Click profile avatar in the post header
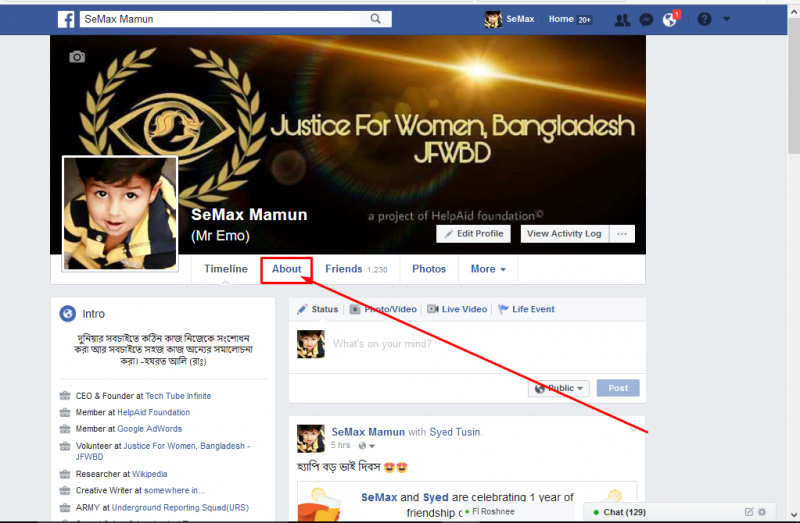Viewport: 800px width, 523px height. pos(311,438)
